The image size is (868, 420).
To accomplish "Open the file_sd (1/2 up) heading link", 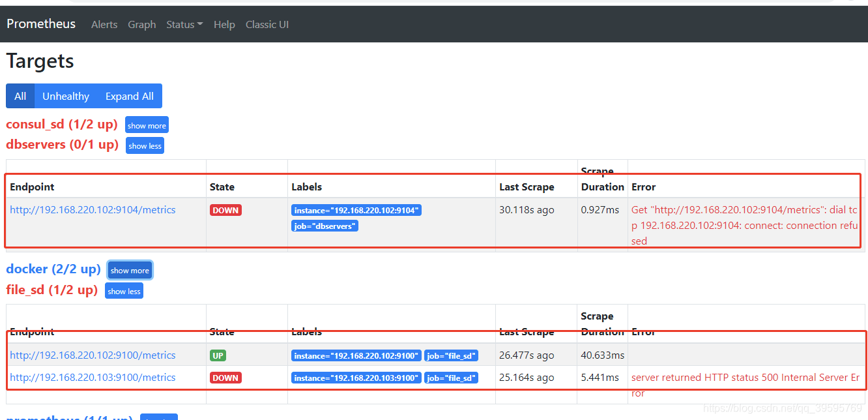I will click(52, 290).
